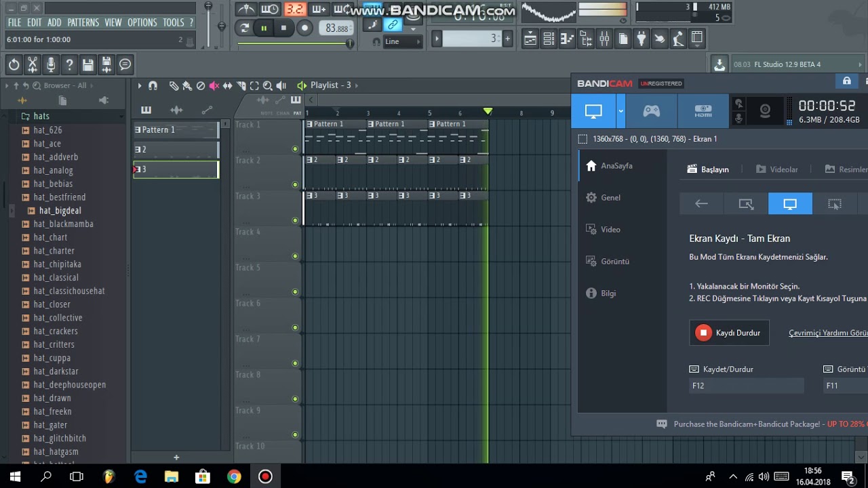Select the playlist delete tool
Image resolution: width=868 pixels, height=488 pixels.
pos(201,85)
